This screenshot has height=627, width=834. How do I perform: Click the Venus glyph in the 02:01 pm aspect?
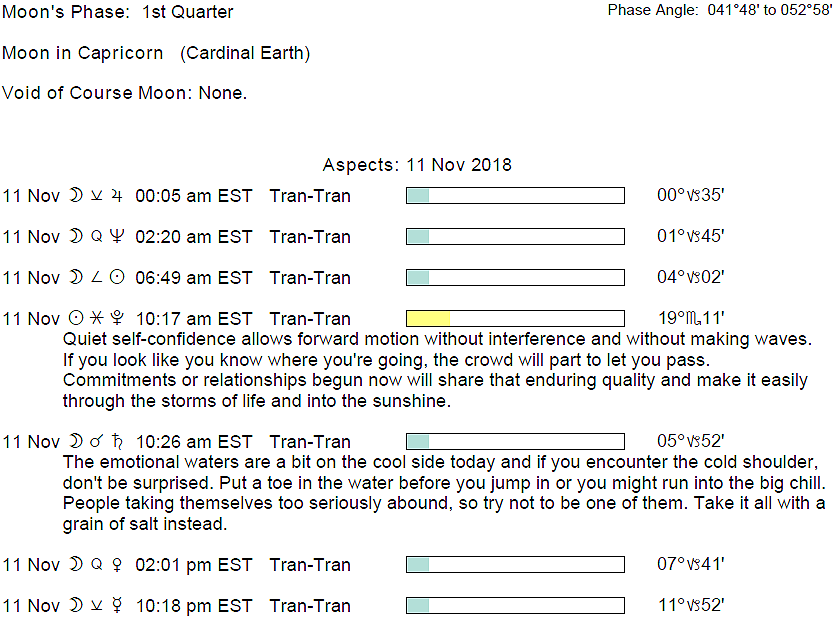pyautogui.click(x=117, y=565)
